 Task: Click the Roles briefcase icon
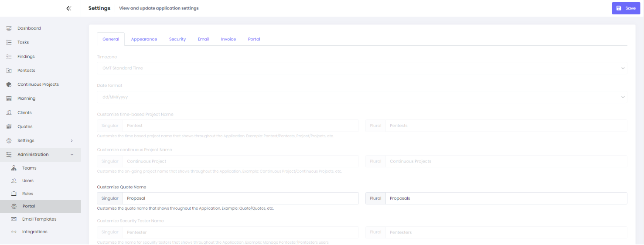click(x=14, y=194)
